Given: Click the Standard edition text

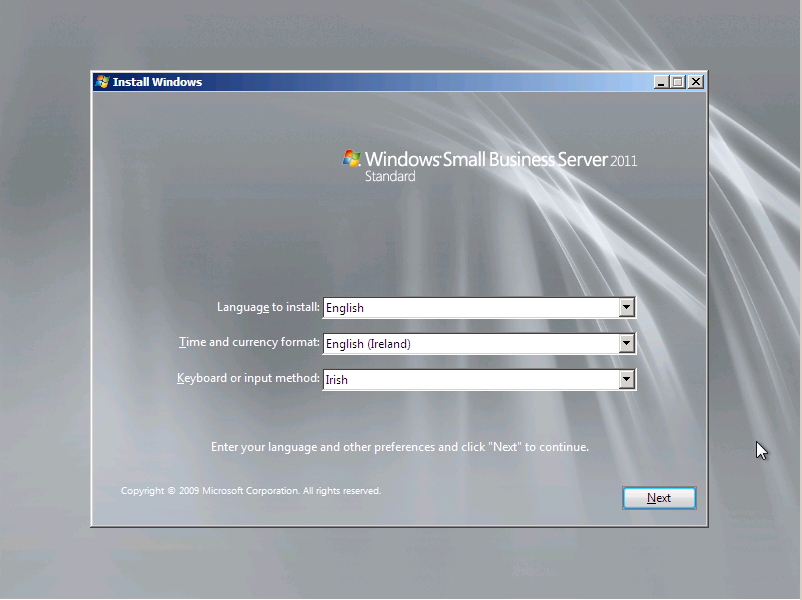Looking at the screenshot, I should click(390, 176).
